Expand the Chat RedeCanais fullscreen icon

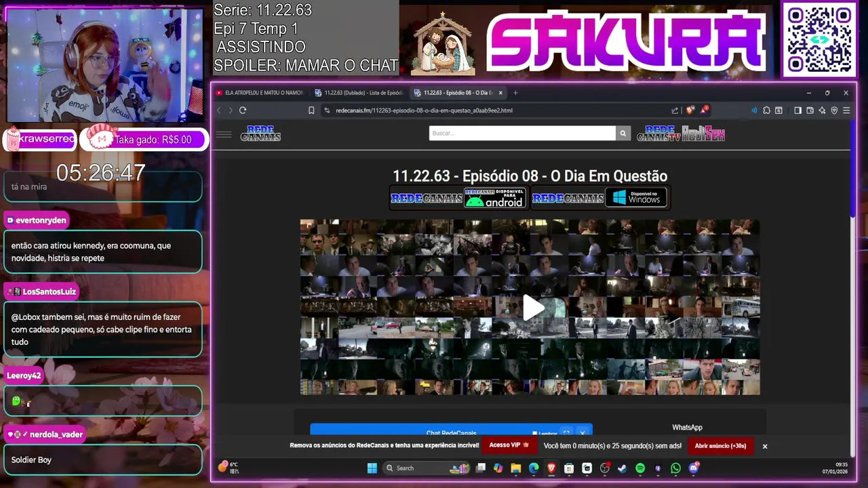tap(566, 433)
